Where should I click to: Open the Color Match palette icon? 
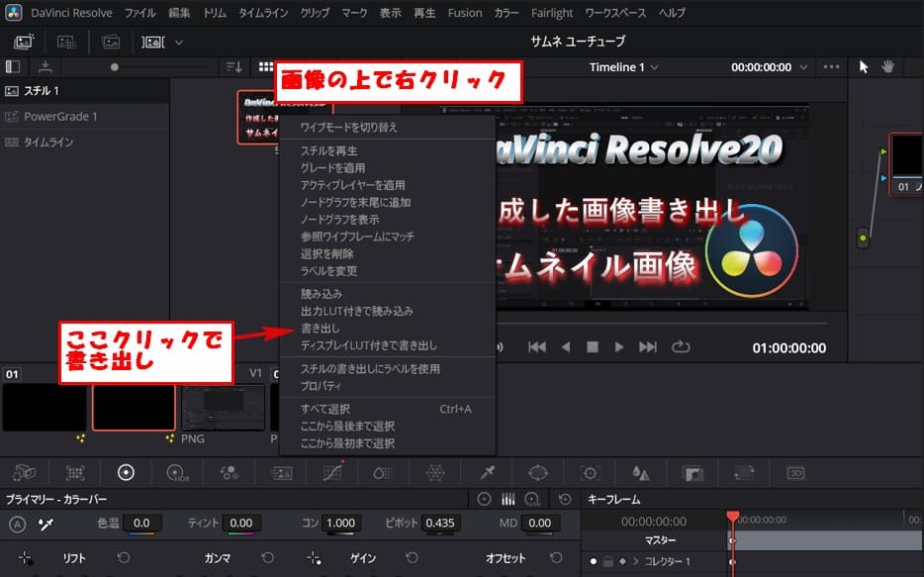[75, 473]
